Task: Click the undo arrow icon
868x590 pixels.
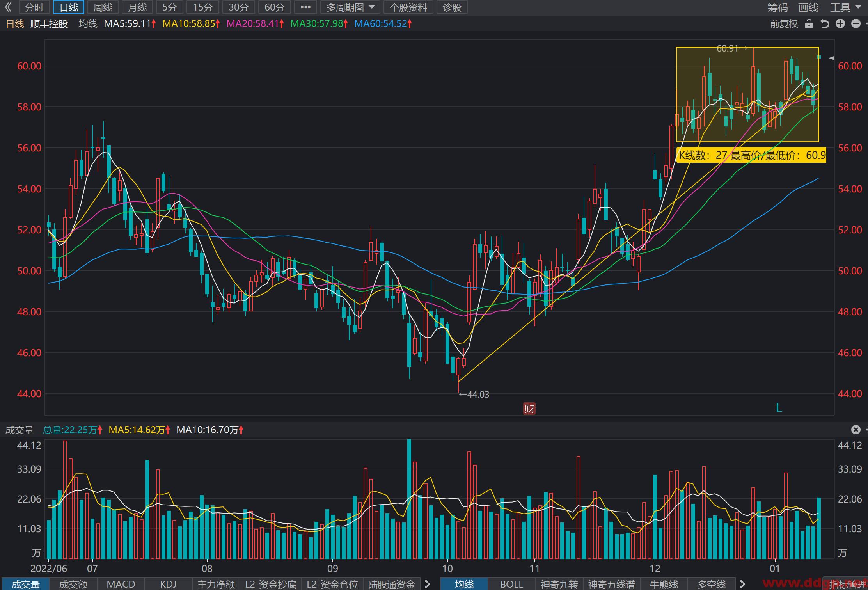Action: [824, 24]
